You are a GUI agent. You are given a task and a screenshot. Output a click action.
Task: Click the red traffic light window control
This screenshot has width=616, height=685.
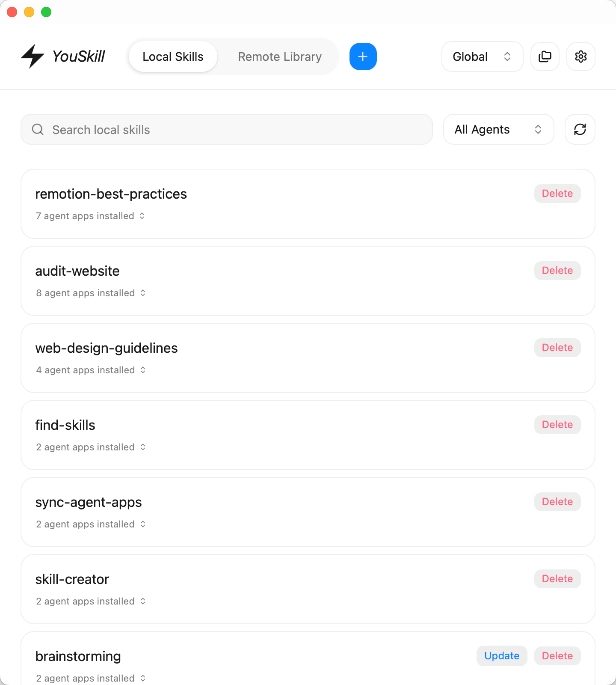(x=12, y=12)
